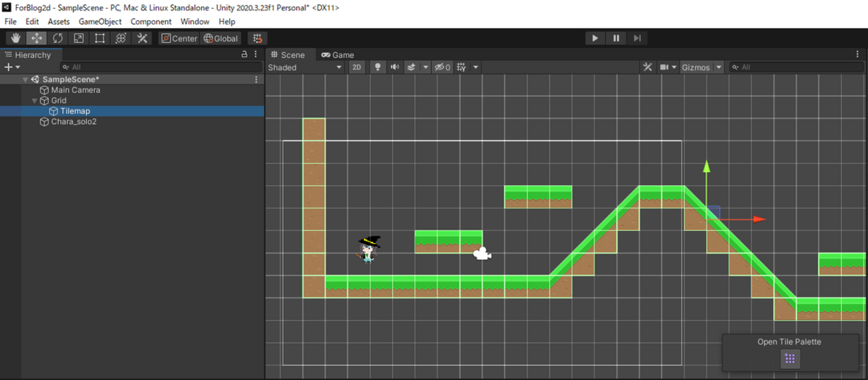The width and height of the screenshot is (868, 380).
Task: Click the witch character sprite in scene
Action: tap(368, 248)
